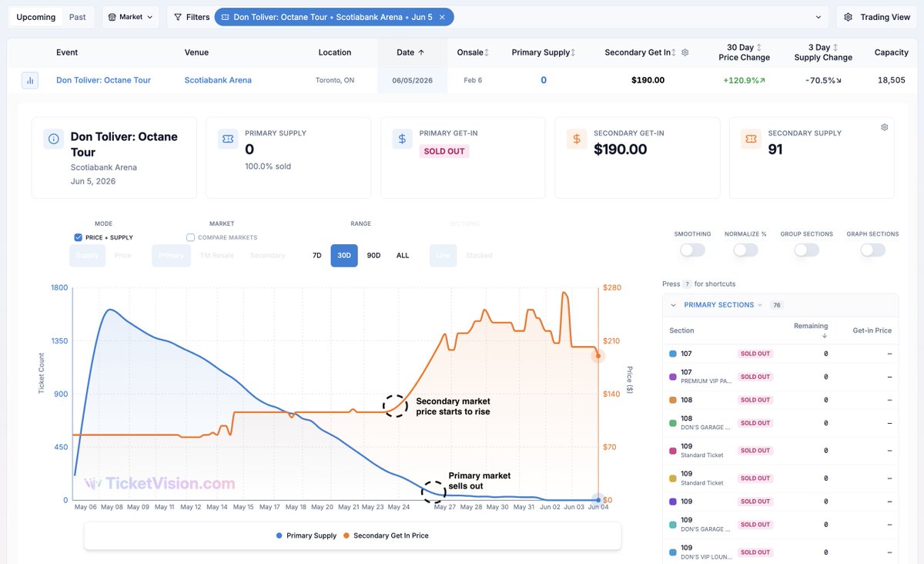
Task: Click 109 Don's VIP Lounge section row
Action: coord(780,552)
